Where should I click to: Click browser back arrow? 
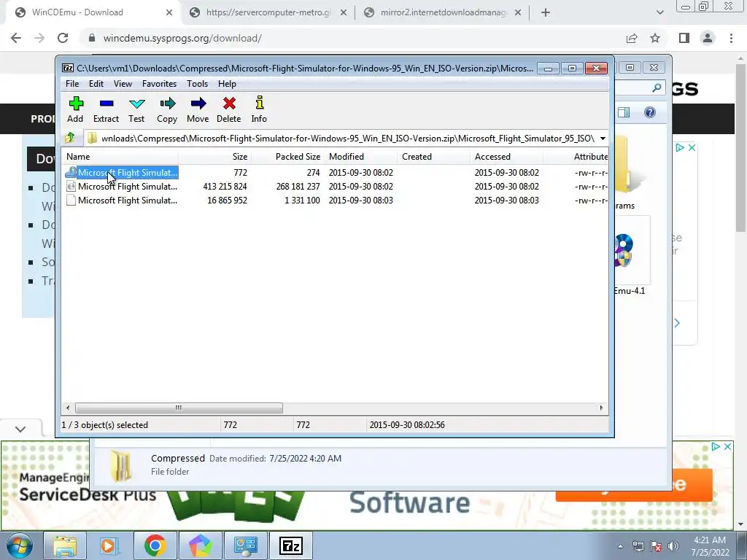click(x=16, y=38)
